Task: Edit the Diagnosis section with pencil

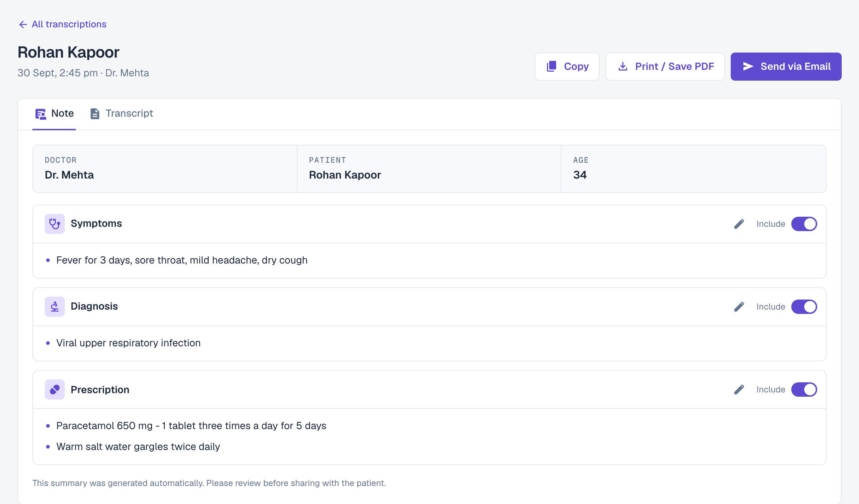Action: [x=739, y=307]
